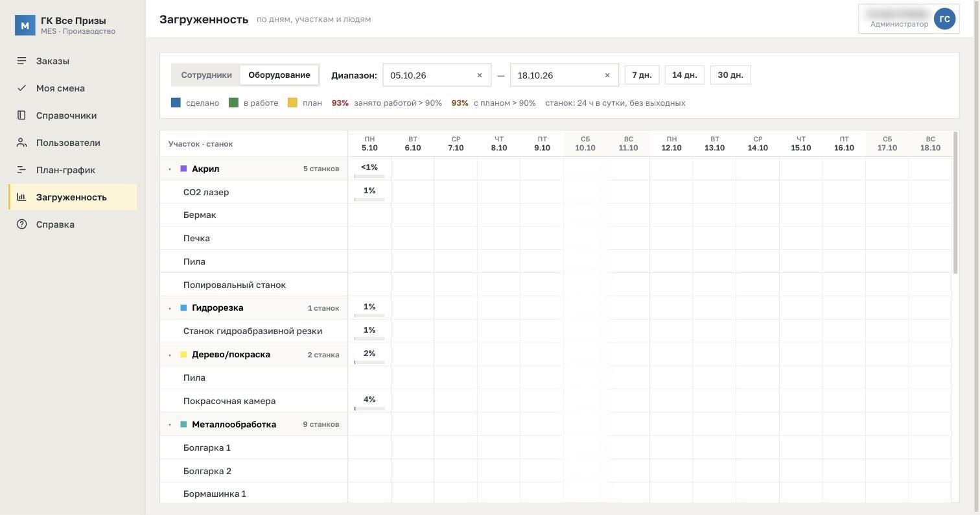This screenshot has width=980, height=515.
Task: Click the checkmark icon beside Моя смена
Action: [x=21, y=88]
